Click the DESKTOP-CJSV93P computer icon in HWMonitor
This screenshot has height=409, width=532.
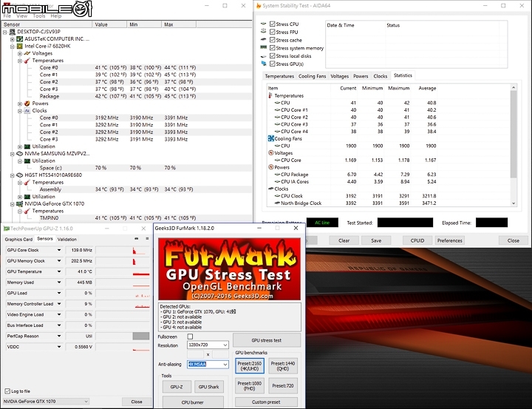tap(13, 32)
